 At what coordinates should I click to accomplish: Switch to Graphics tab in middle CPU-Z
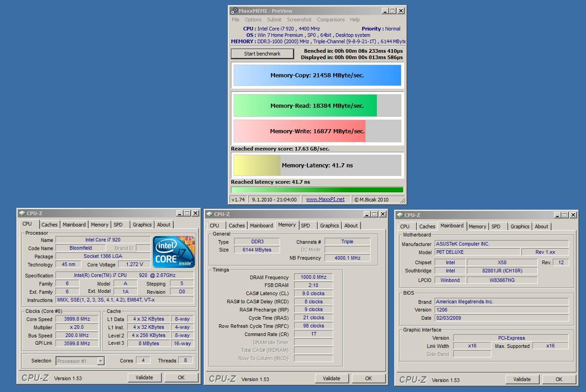pyautogui.click(x=330, y=226)
